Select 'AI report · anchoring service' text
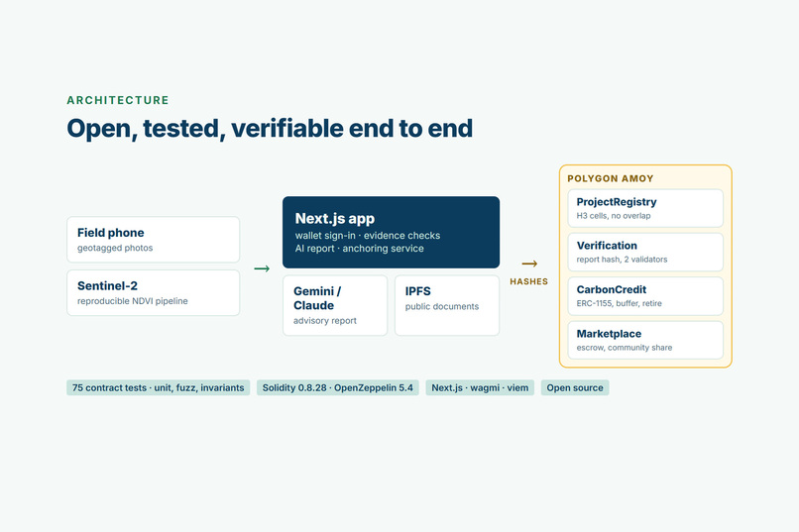The height and width of the screenshot is (532, 799). click(x=359, y=249)
